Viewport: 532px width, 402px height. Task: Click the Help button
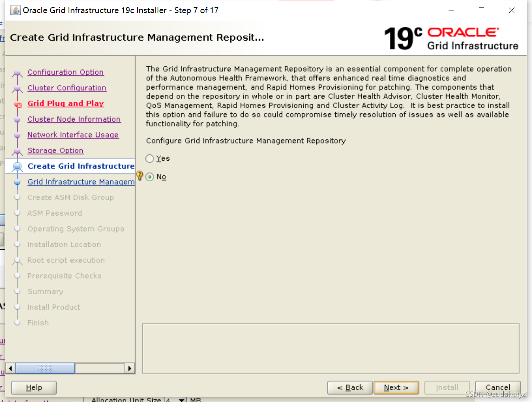[34, 387]
